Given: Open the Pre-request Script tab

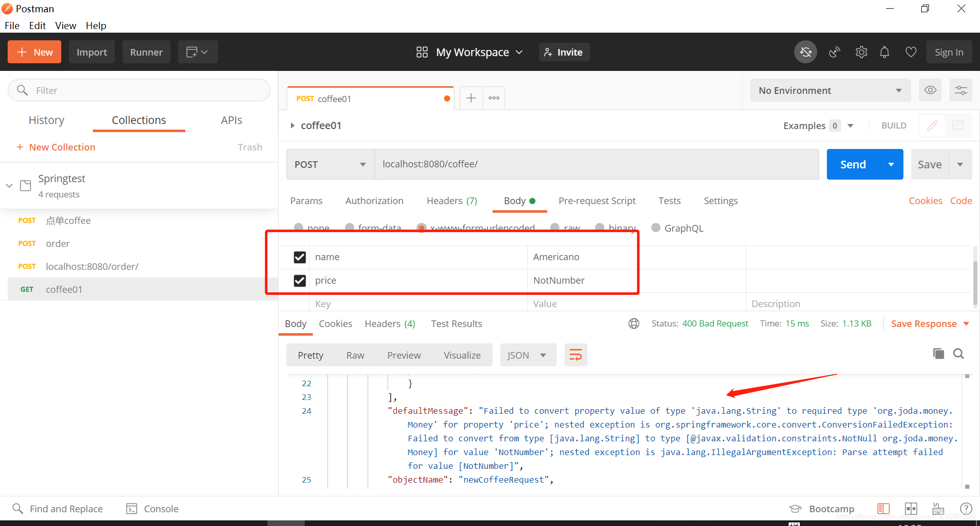Looking at the screenshot, I should pos(597,201).
